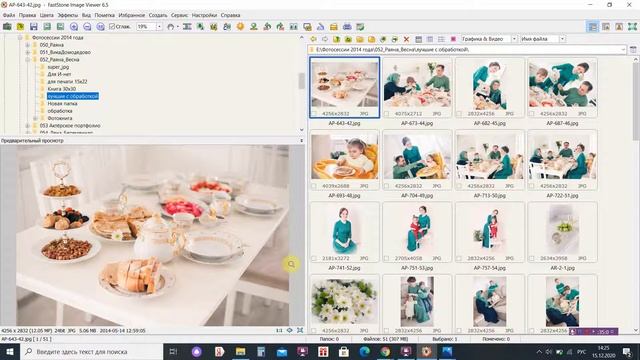Image resolution: width=640 pixels, height=360 pixels.
Task: Switch to list view icon in browser toolbar
Action: pos(441,39)
